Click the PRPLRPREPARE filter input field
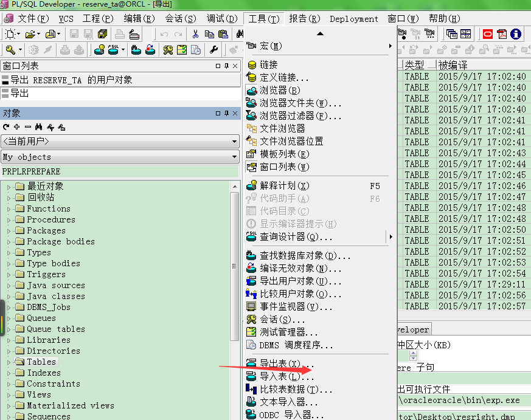Viewport: 531px width, 420px height. coord(120,171)
